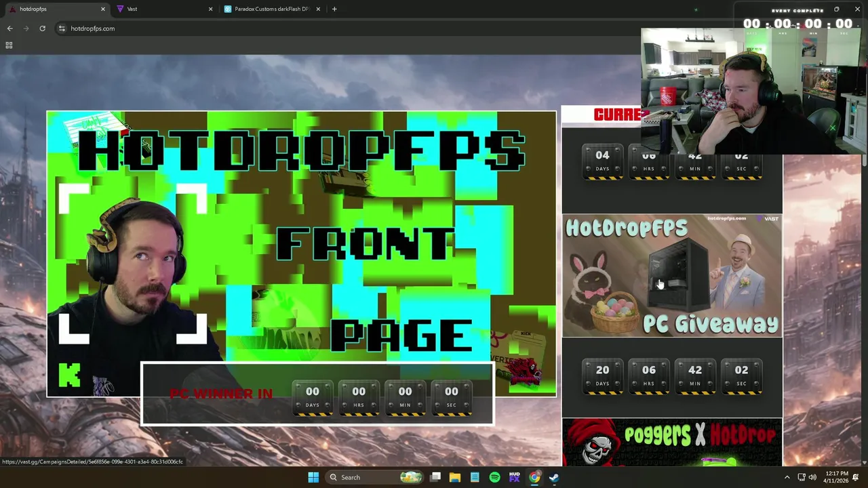
Task: Open a new browser tab
Action: click(334, 9)
